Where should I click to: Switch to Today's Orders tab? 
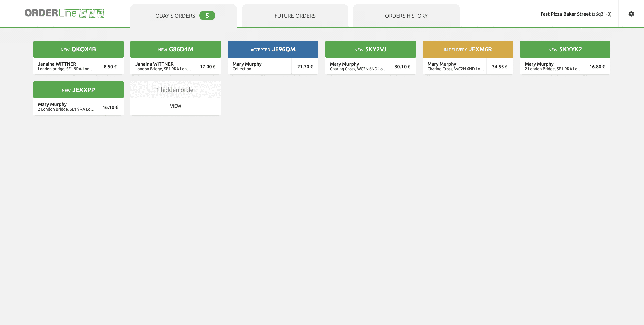coord(173,16)
